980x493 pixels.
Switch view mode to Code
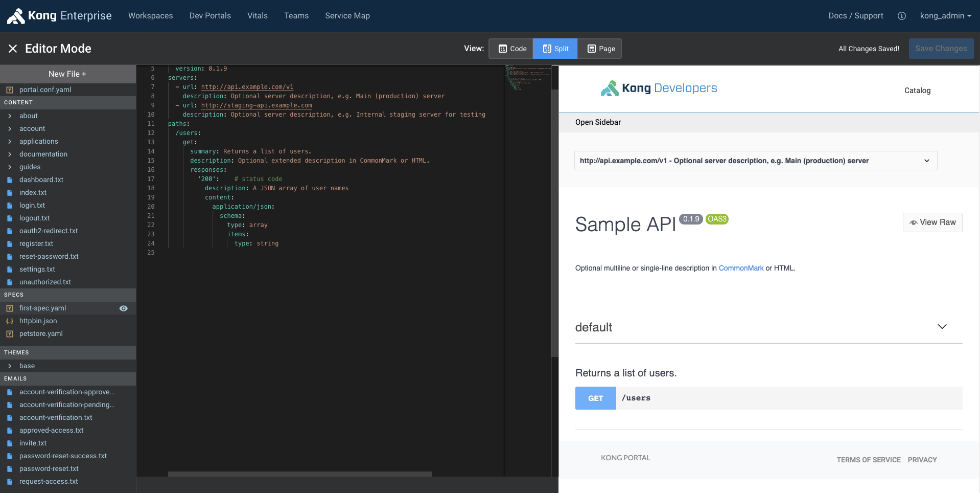coord(511,48)
